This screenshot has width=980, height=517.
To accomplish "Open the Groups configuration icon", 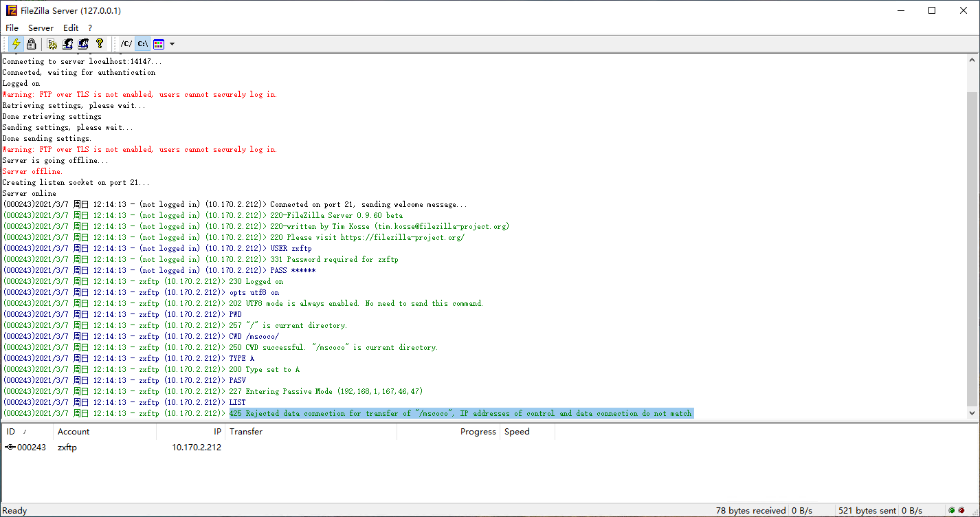I will (x=84, y=44).
